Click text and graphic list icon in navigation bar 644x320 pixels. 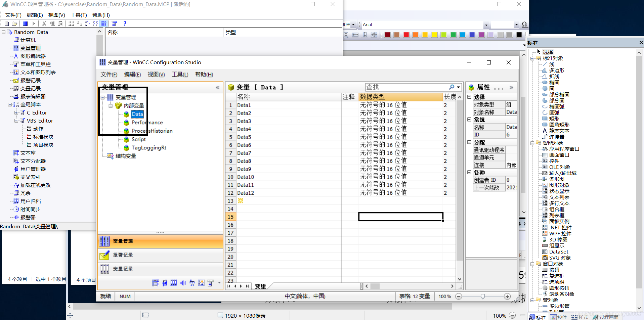[x=201, y=283]
